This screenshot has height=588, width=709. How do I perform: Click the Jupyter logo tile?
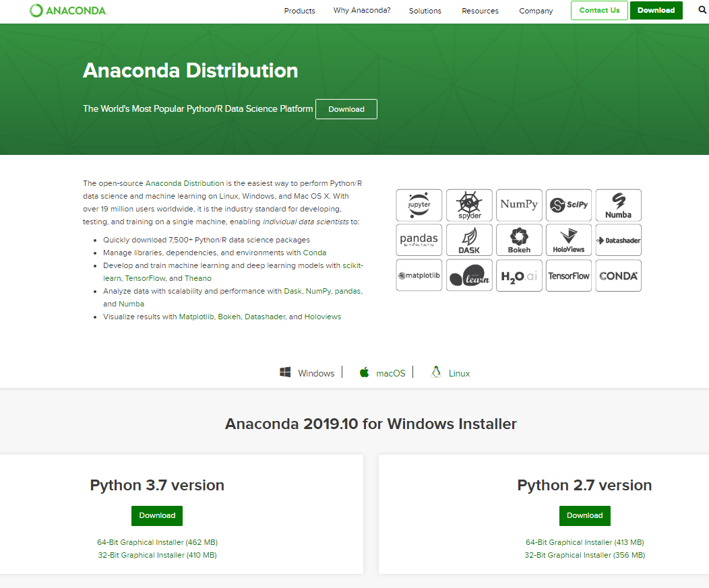(x=419, y=205)
